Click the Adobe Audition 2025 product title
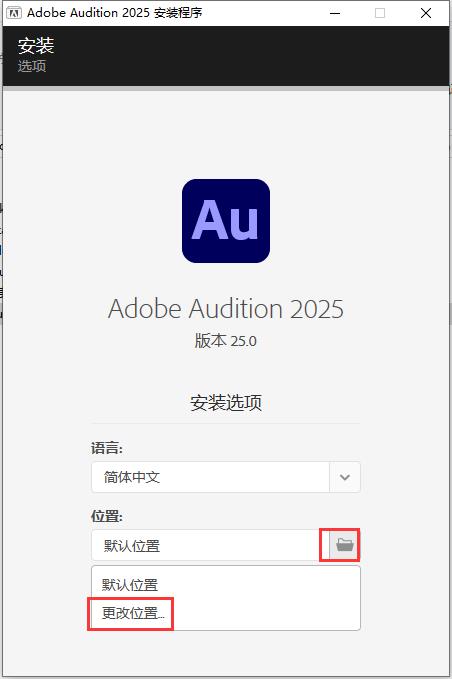452x679 pixels. (226, 309)
